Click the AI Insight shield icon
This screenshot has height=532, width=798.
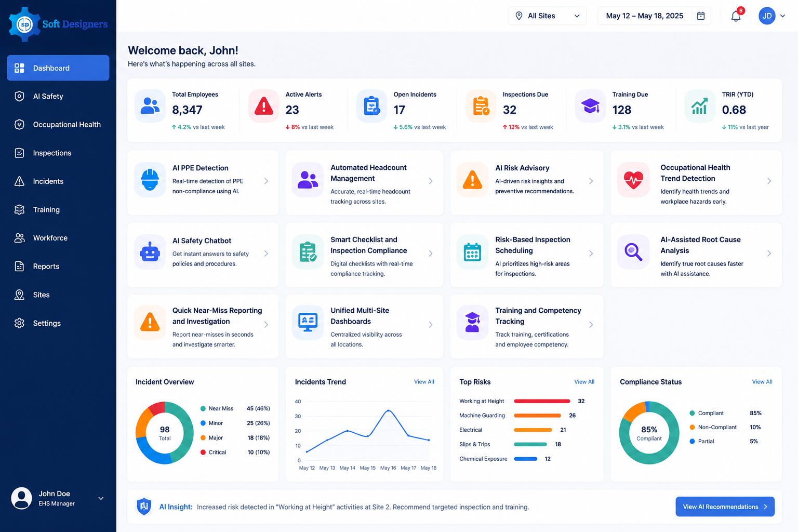(144, 507)
